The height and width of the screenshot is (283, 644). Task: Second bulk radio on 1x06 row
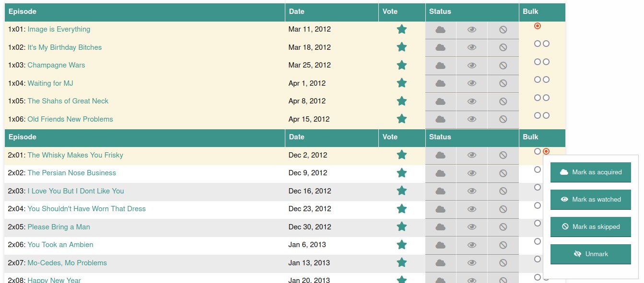click(546, 115)
